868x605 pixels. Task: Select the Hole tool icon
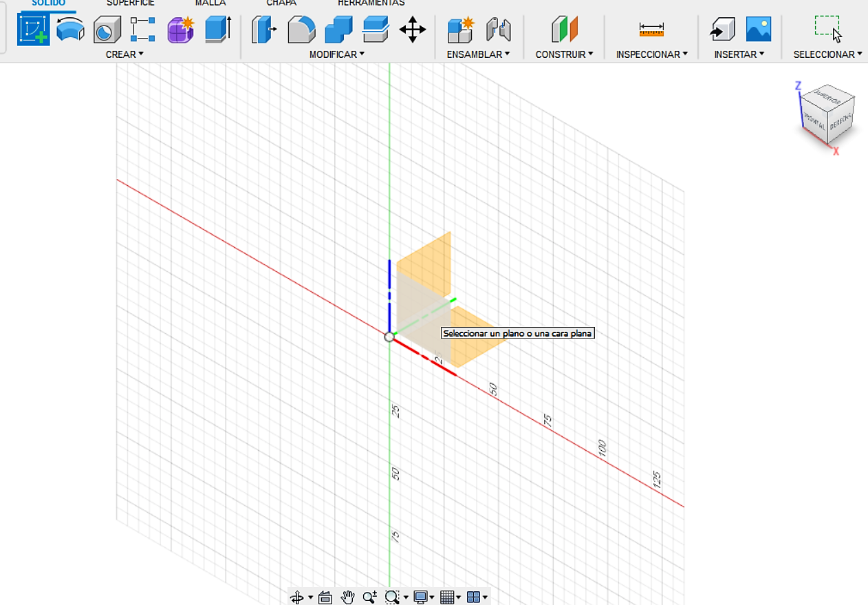(107, 30)
